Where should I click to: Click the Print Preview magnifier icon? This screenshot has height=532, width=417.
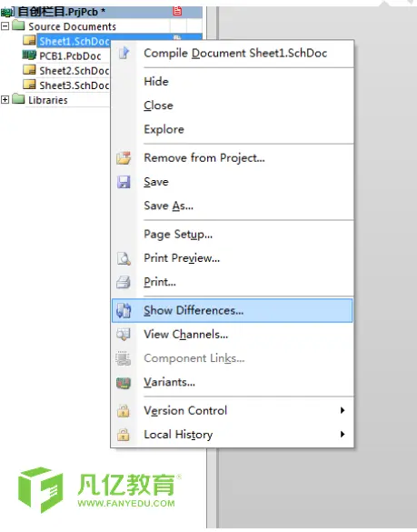(x=124, y=258)
